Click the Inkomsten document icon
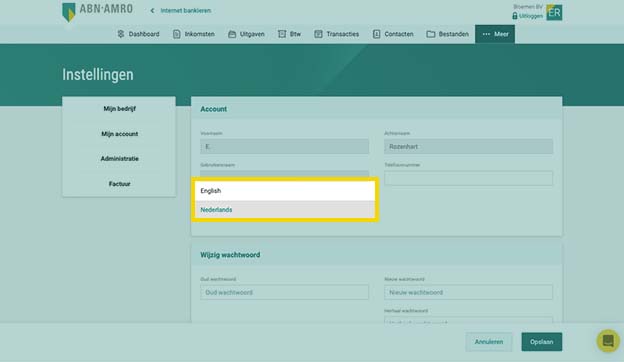The image size is (624, 362). click(176, 34)
